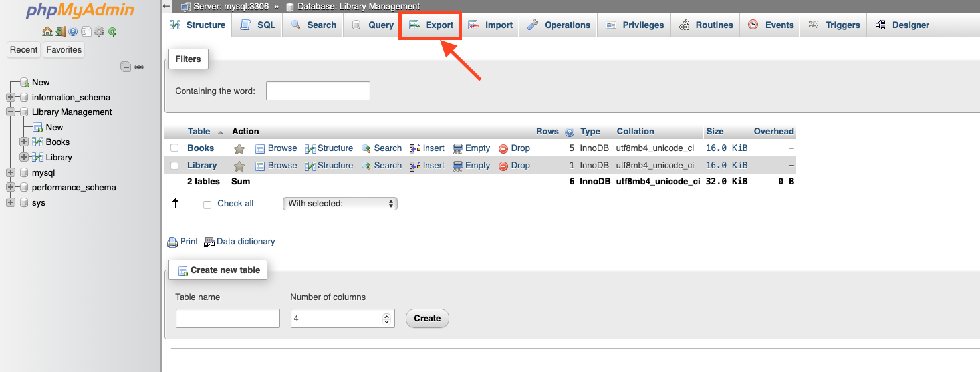The image size is (980, 372).
Task: Open navigation panel settings gear icon
Action: [99, 31]
